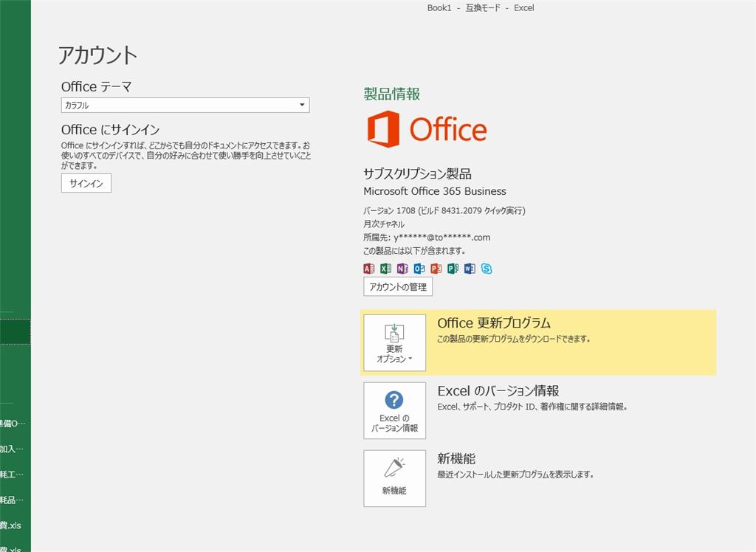
Task: Click the サブスクリプション製品 heading
Action: 418,173
